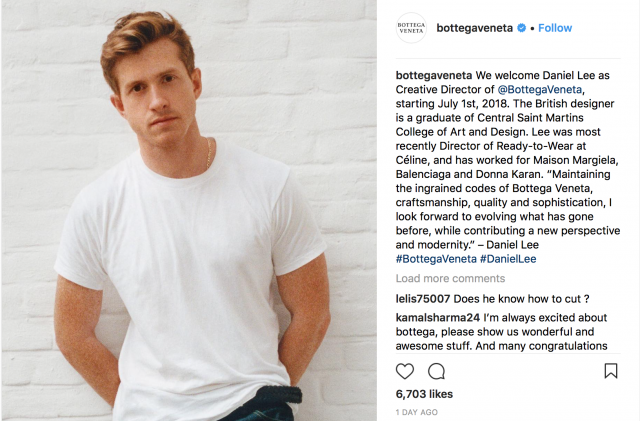The height and width of the screenshot is (421, 640).
Task: Follow the bottegaveneta account
Action: pos(555,28)
